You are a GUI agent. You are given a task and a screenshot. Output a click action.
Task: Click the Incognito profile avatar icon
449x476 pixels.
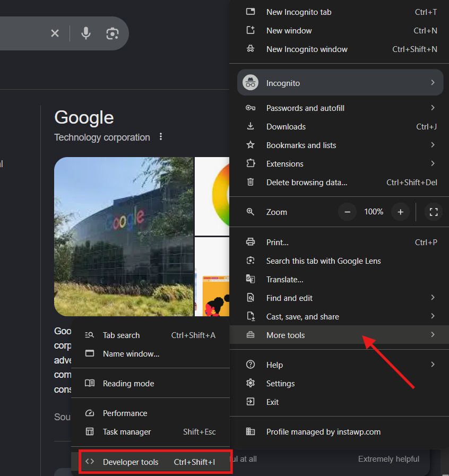click(x=251, y=83)
